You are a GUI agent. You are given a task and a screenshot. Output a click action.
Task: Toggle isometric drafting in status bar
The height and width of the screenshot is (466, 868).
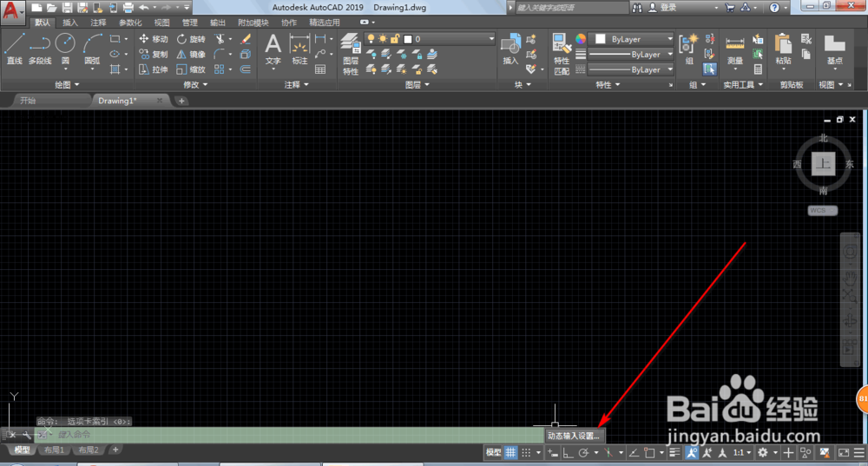pyautogui.click(x=609, y=453)
